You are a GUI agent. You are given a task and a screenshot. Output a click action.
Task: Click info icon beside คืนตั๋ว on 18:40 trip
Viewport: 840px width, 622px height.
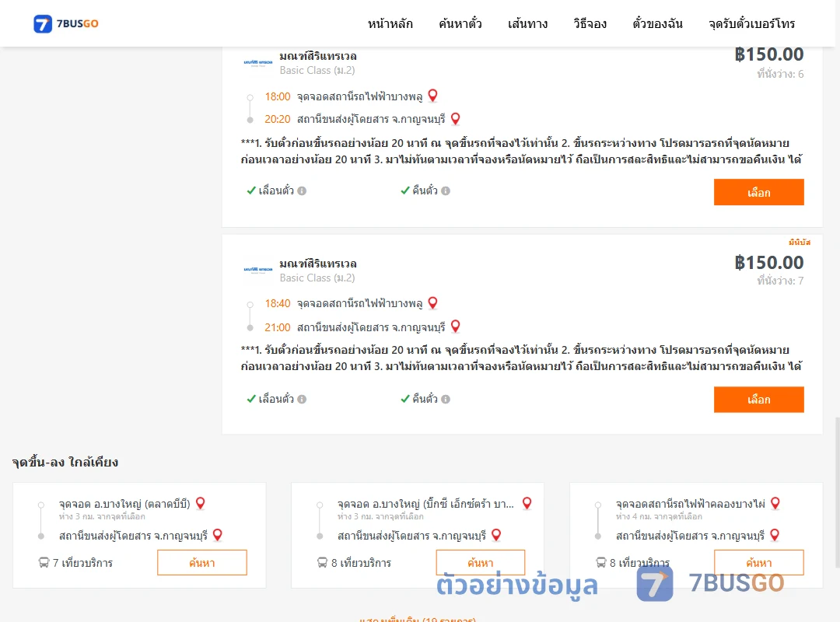point(446,399)
